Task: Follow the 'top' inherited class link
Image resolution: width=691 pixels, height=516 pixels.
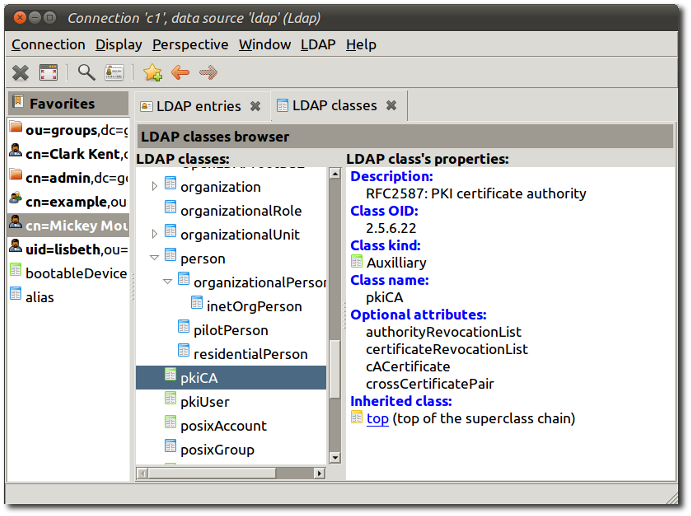Action: [x=377, y=418]
